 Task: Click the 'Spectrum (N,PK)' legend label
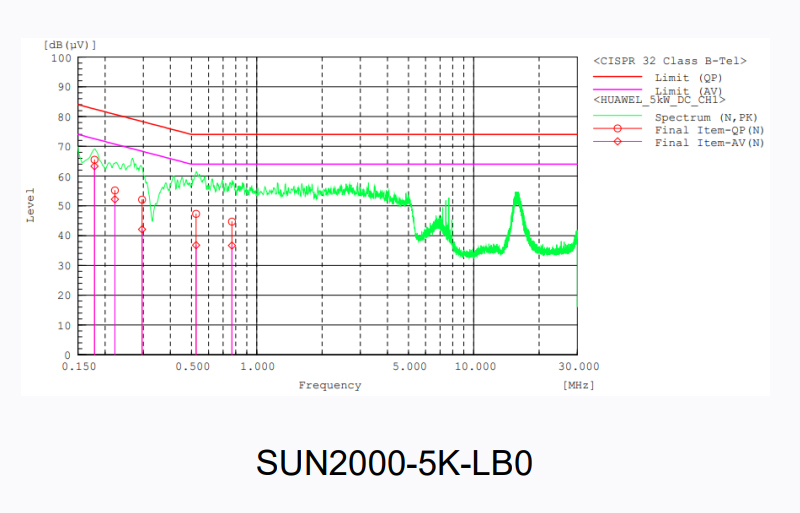[x=706, y=117]
